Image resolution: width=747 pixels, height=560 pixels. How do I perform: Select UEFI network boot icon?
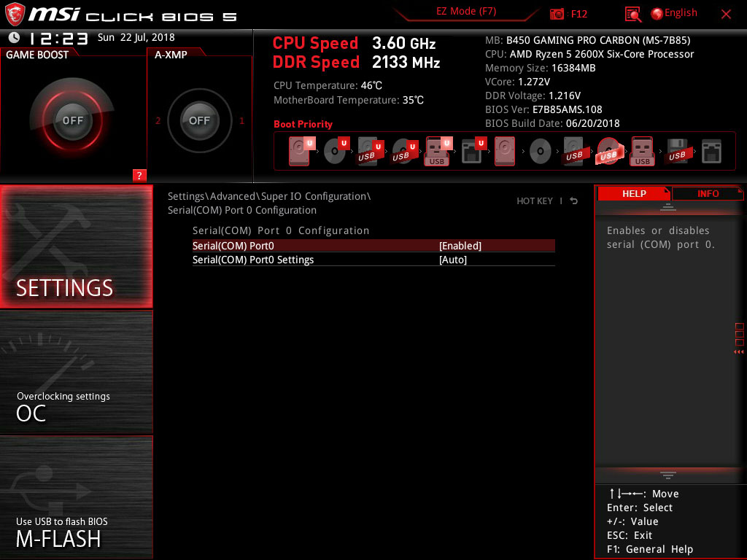[473, 151]
